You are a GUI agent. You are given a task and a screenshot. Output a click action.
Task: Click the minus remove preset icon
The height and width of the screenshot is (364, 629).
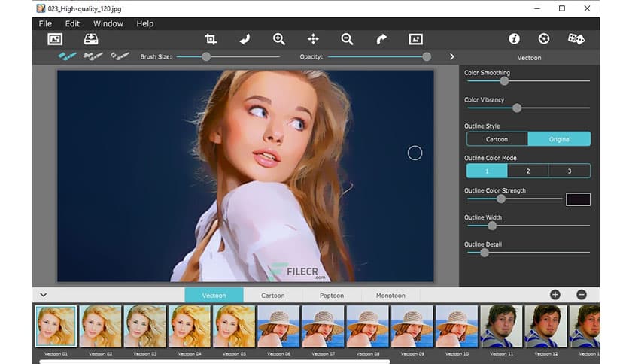[582, 295]
